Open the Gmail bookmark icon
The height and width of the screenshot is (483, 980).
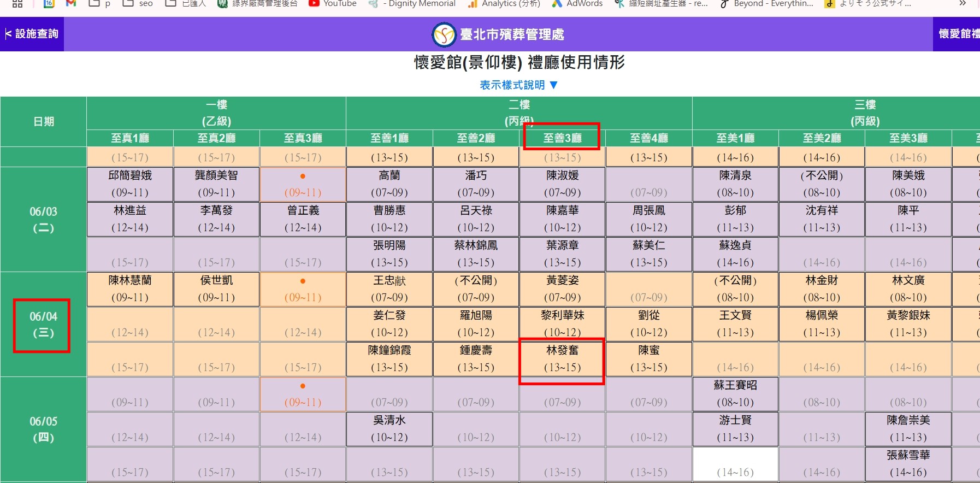(70, 3)
